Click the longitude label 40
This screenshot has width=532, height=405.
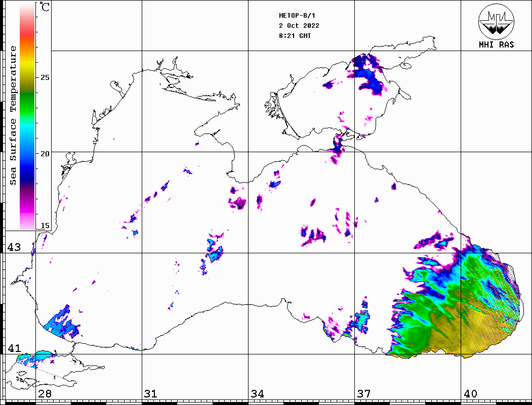470,394
